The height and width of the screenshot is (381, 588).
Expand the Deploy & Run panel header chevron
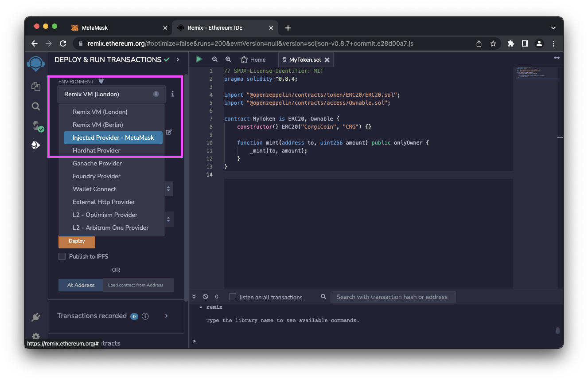tap(178, 59)
